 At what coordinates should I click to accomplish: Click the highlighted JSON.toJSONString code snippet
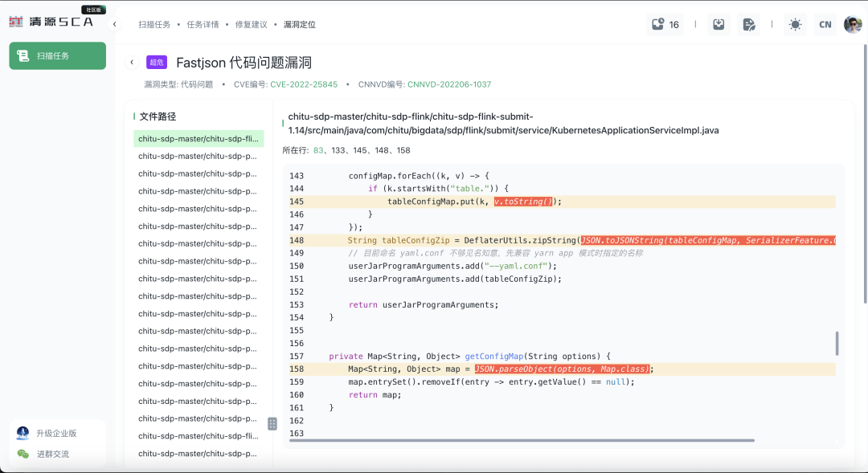[x=708, y=241]
